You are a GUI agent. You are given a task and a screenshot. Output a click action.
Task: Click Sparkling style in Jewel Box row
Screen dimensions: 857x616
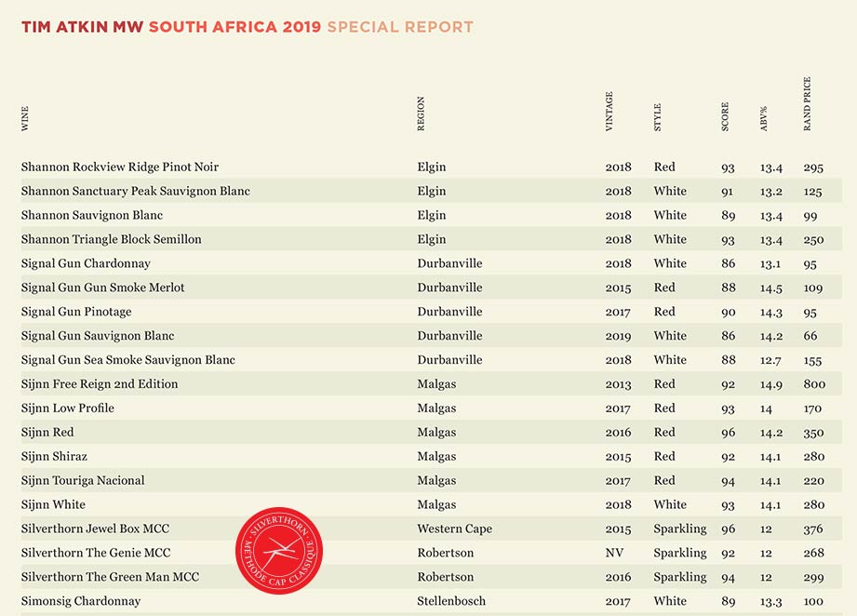point(680,529)
